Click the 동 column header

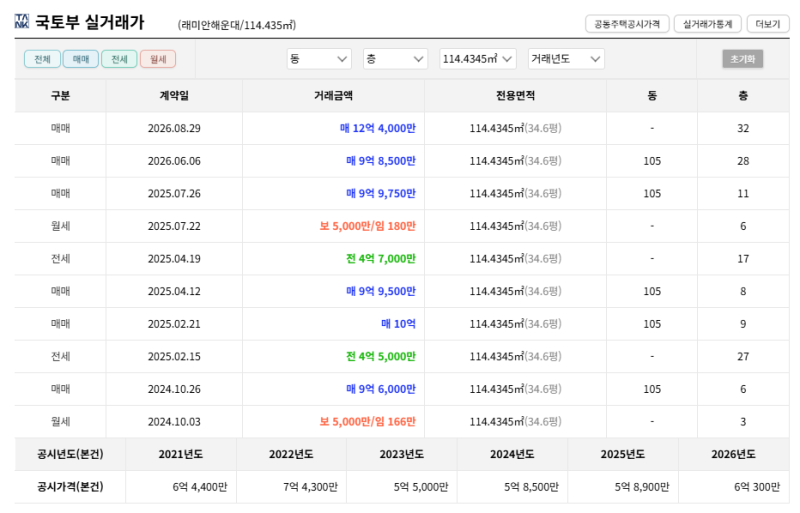[652, 95]
